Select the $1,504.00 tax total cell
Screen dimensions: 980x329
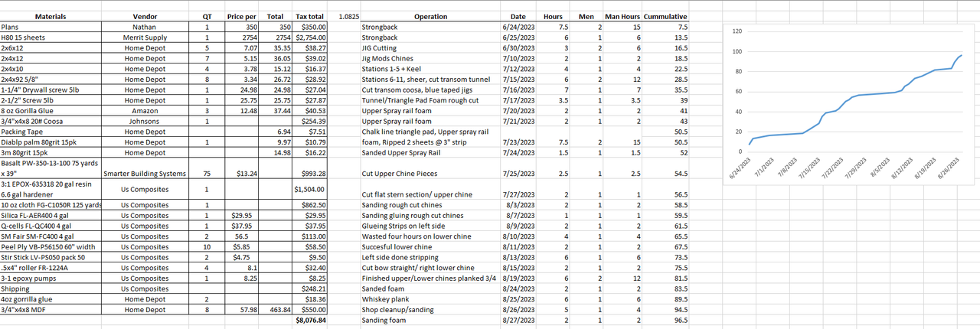[x=311, y=190]
